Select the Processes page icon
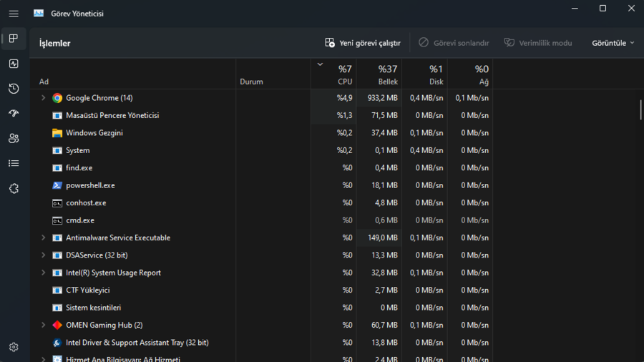 [x=14, y=39]
